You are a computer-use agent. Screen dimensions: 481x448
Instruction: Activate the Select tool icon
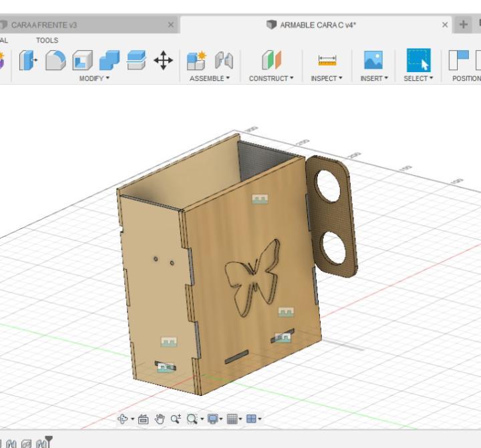(x=418, y=60)
